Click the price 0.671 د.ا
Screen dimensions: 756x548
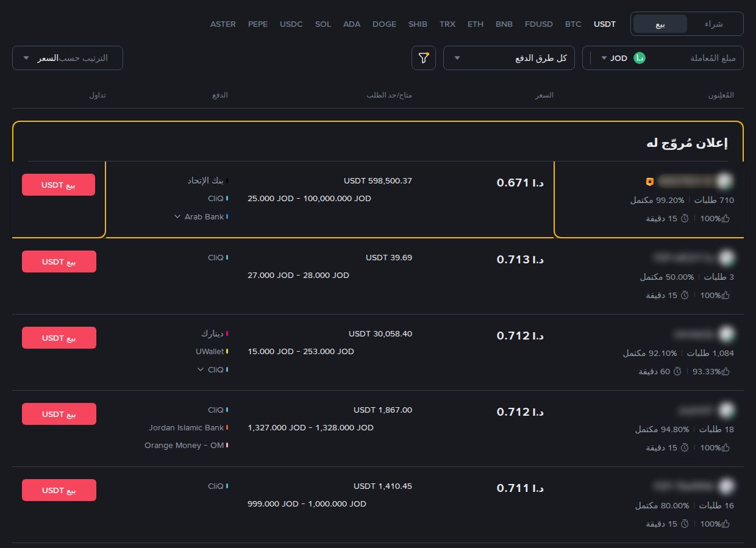pyautogui.click(x=520, y=182)
